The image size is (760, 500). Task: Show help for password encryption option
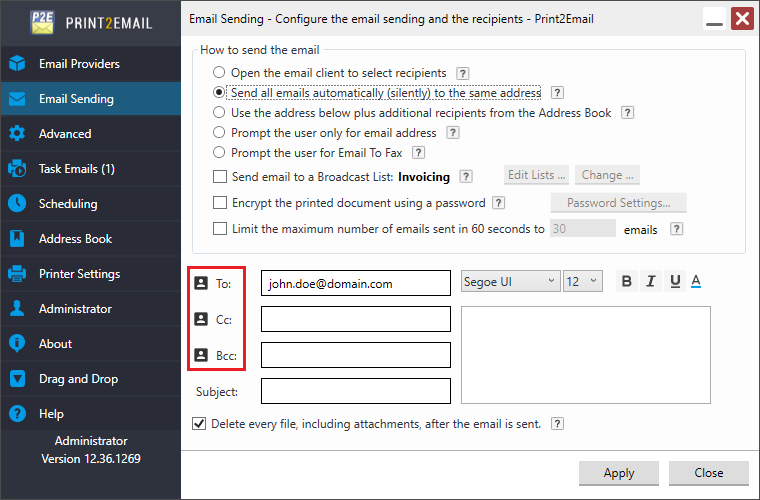[x=498, y=203]
